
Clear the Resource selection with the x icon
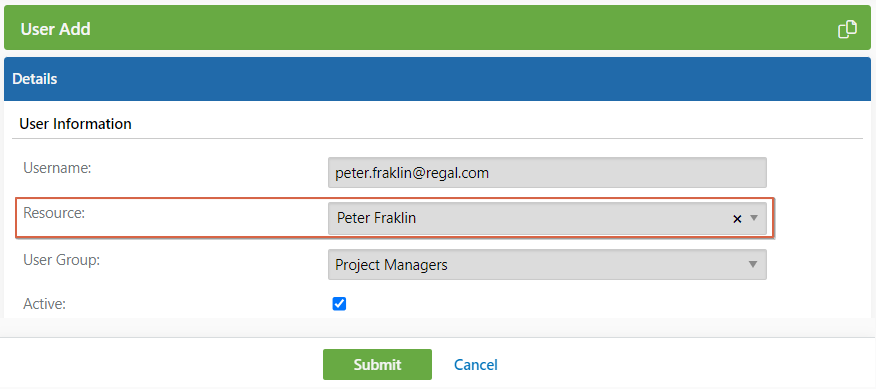[x=737, y=219]
